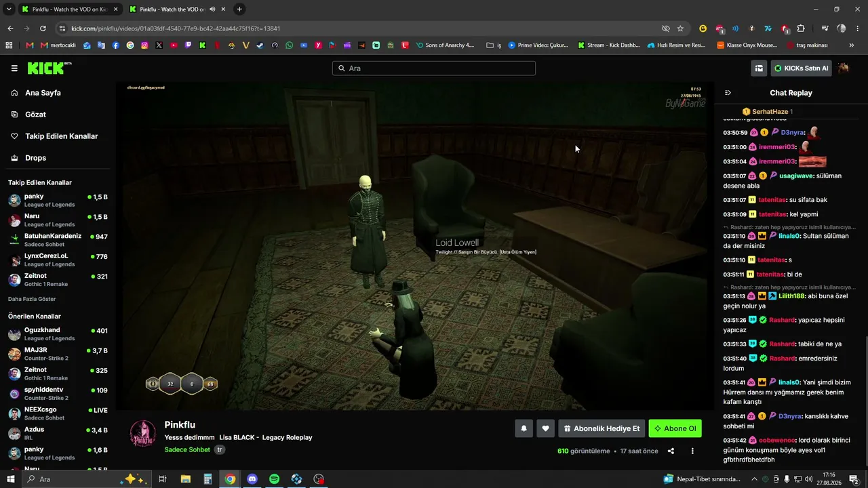Open the Windows notification center
Image resolution: width=868 pixels, height=488 pixels.
854,479
